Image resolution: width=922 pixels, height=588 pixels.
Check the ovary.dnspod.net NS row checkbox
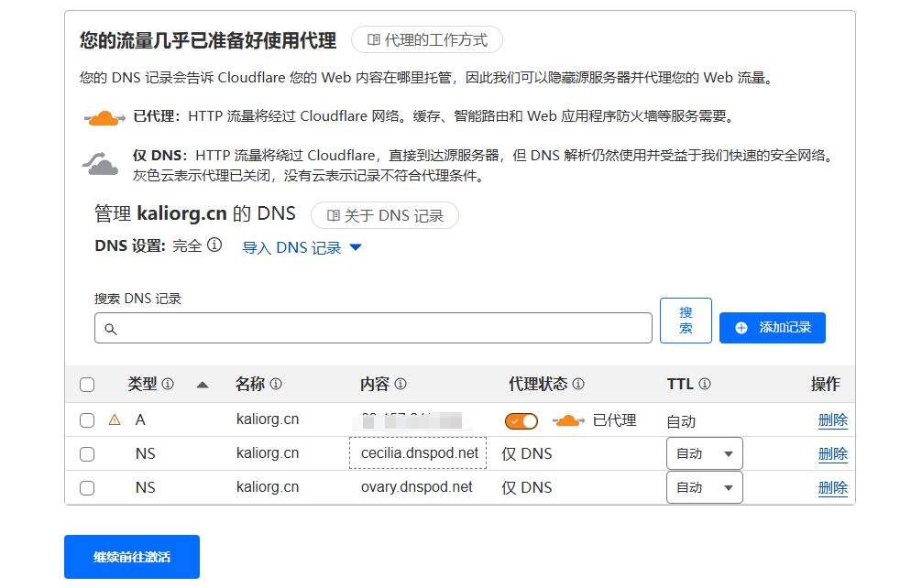[87, 488]
